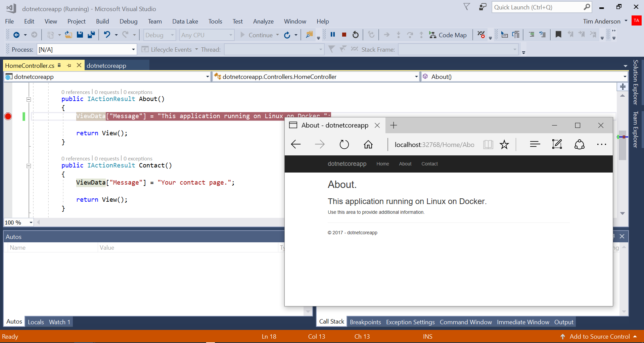Collapse the About() method outline
This screenshot has height=343, width=644.
pyautogui.click(x=29, y=99)
